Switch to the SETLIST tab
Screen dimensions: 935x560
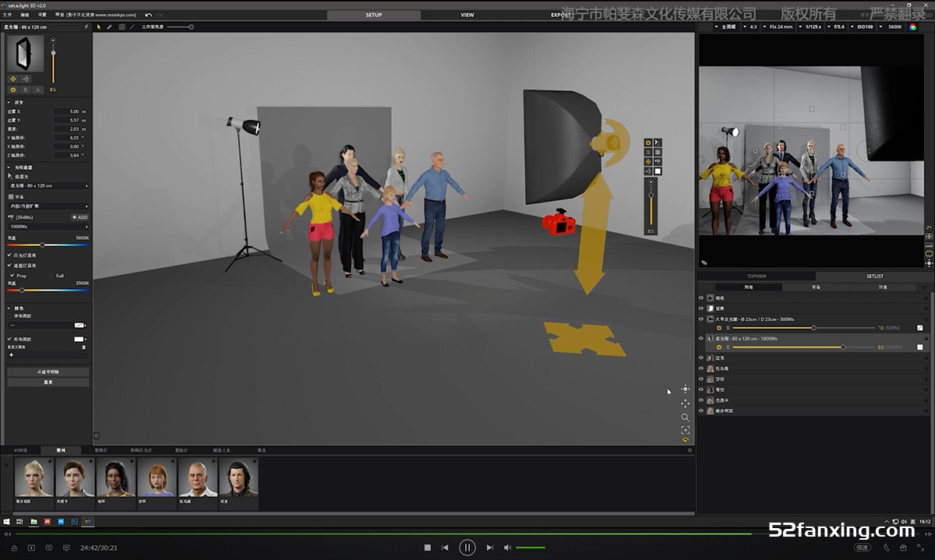tap(874, 276)
